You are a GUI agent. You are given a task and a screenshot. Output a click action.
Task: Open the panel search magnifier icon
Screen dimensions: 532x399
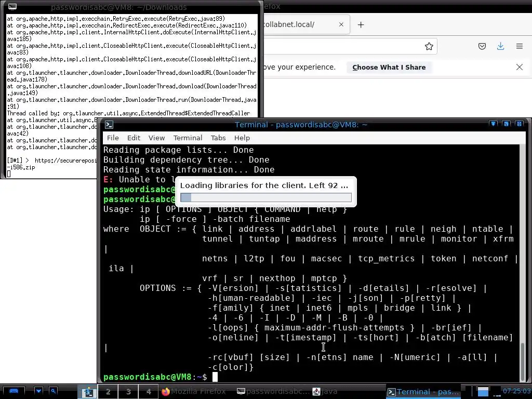pyautogui.click(x=54, y=391)
